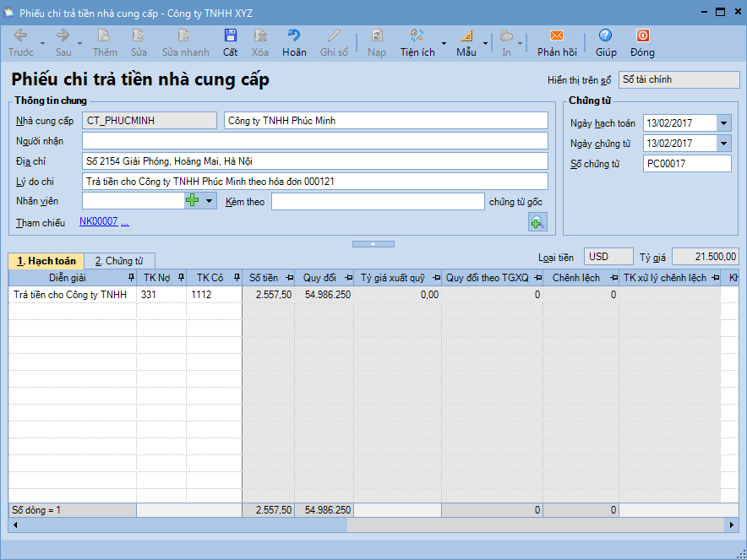Expand the Mẫu dropdown arrow
The image size is (747, 560).
(x=485, y=43)
